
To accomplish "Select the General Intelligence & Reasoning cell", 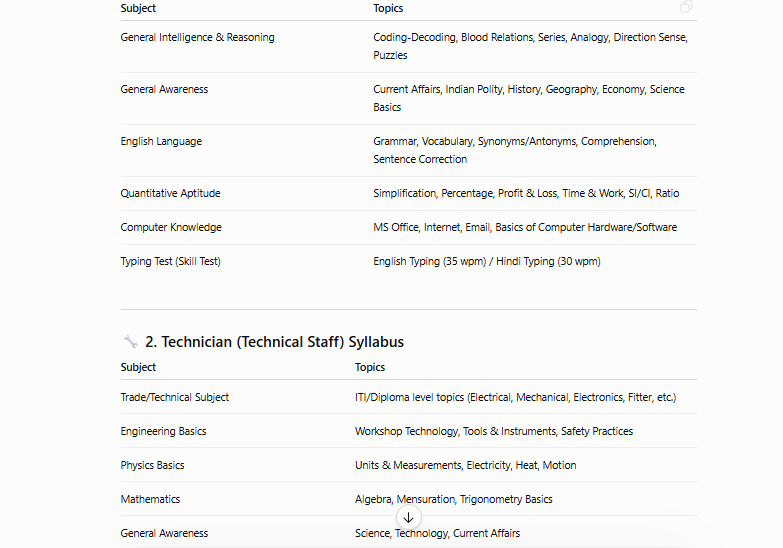I will pyautogui.click(x=197, y=37).
